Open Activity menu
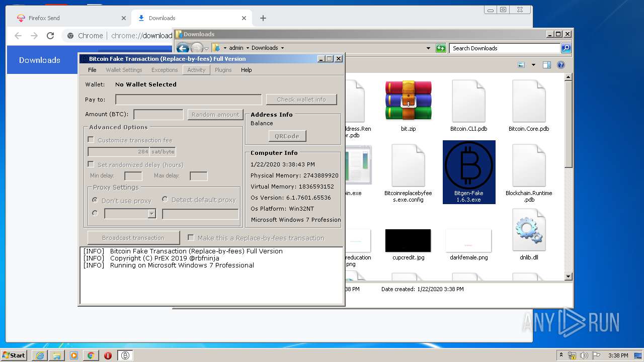 pos(196,70)
